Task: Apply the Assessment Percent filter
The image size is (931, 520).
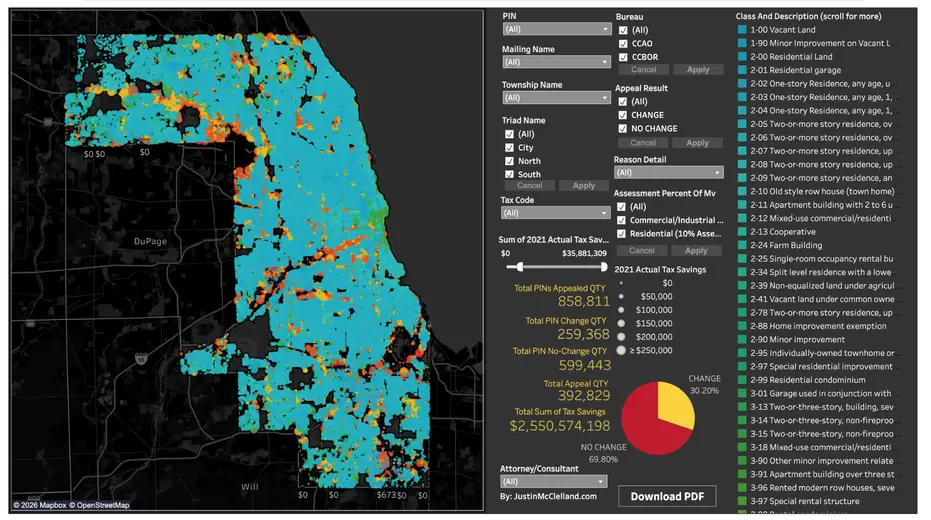Action: pos(696,251)
